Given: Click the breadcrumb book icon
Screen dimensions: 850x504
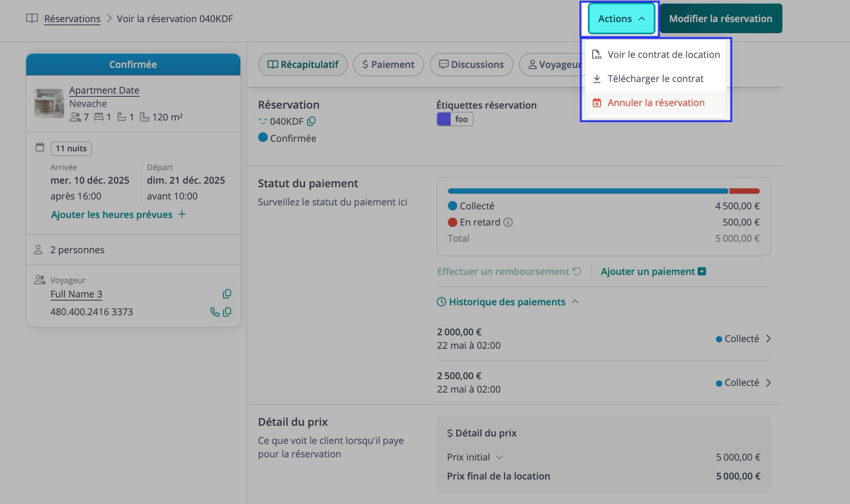Looking at the screenshot, I should click(x=32, y=18).
